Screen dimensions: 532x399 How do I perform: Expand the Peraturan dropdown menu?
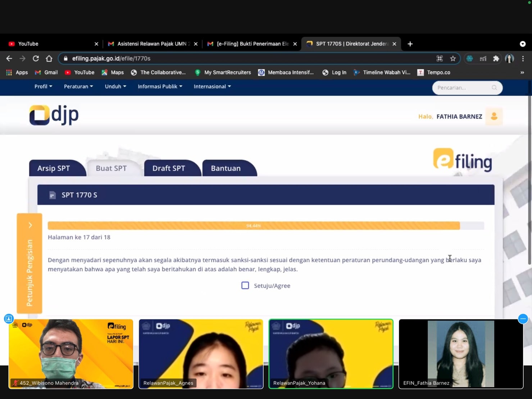click(x=78, y=86)
